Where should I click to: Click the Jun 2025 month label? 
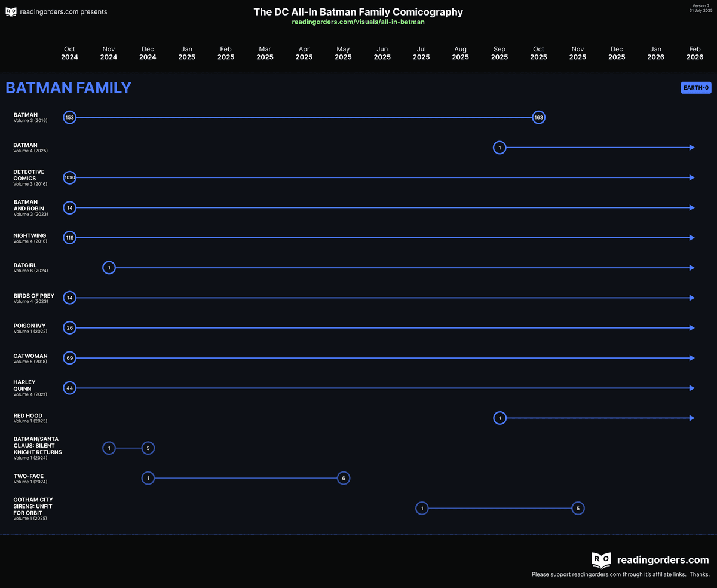click(382, 53)
